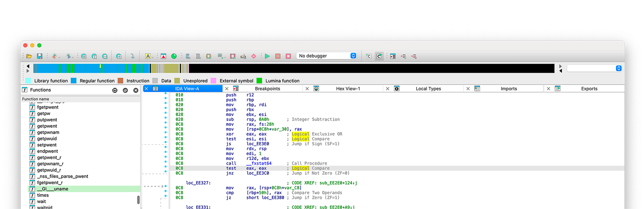
Task: Toggle the highlighted C pseudocode toolbar button
Action: pyautogui.click(x=379, y=56)
